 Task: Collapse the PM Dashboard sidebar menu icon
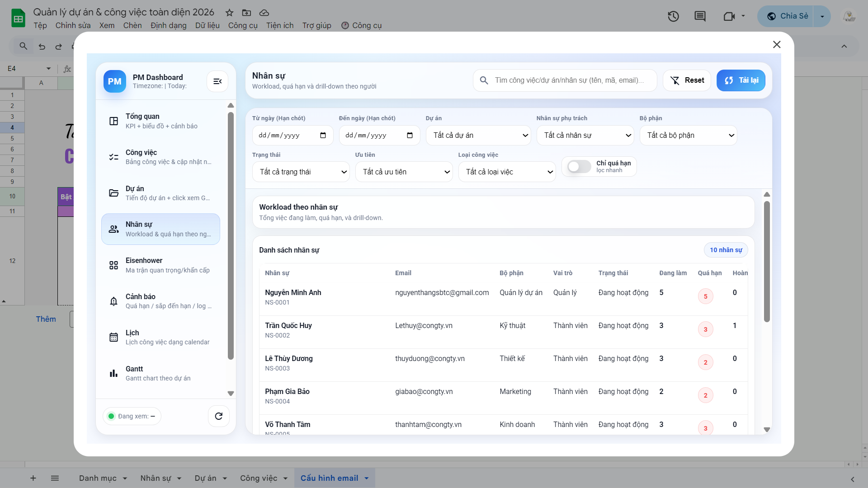pyautogui.click(x=217, y=81)
